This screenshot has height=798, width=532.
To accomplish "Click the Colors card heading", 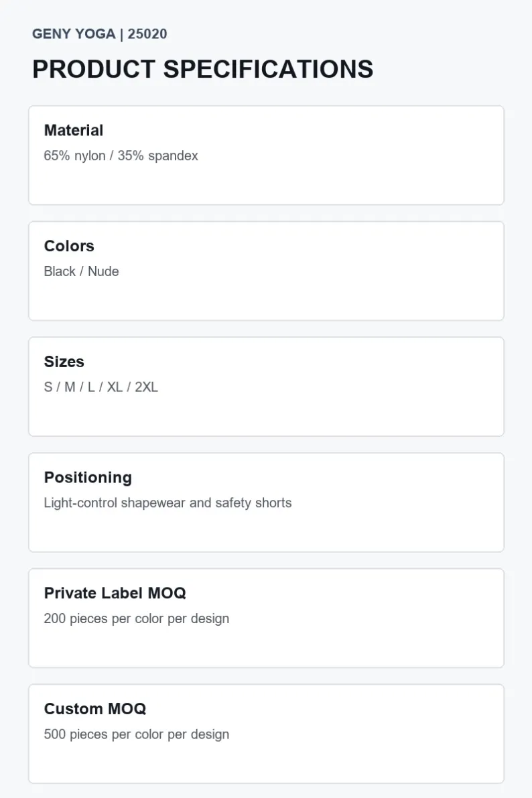I will [x=69, y=246].
